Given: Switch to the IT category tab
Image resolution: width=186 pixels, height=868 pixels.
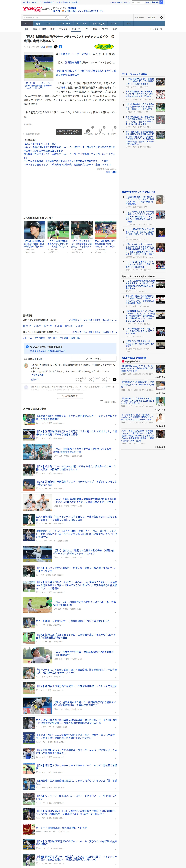Looking at the screenshot, I should click(x=86, y=29).
